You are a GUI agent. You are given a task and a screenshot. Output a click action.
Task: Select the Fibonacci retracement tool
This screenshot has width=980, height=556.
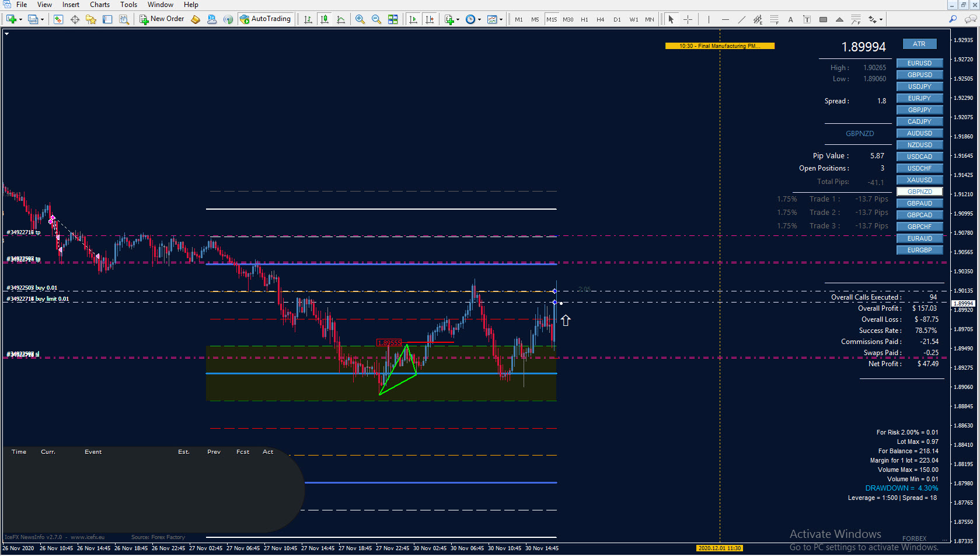[774, 19]
